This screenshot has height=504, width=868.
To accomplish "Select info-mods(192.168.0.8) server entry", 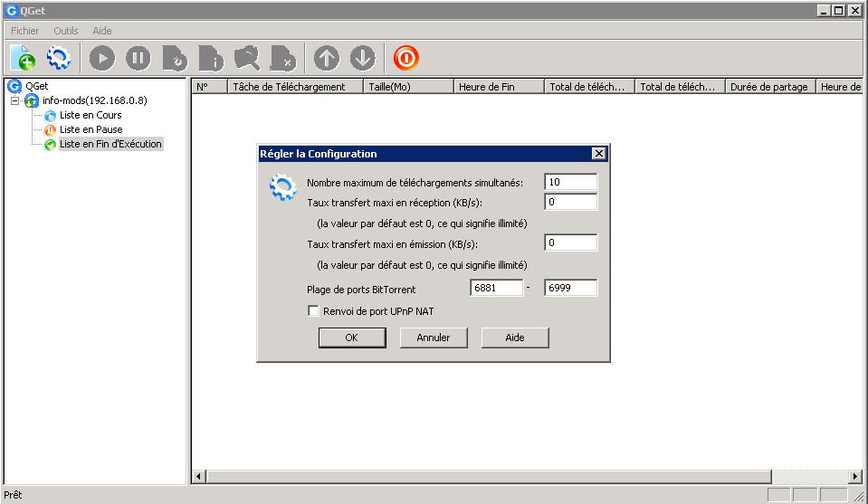I will click(95, 100).
